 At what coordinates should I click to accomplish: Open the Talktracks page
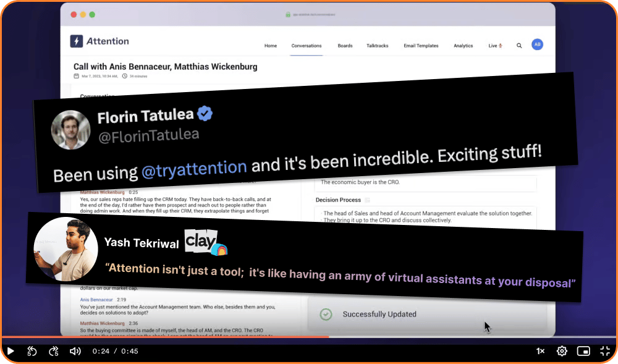coord(377,46)
